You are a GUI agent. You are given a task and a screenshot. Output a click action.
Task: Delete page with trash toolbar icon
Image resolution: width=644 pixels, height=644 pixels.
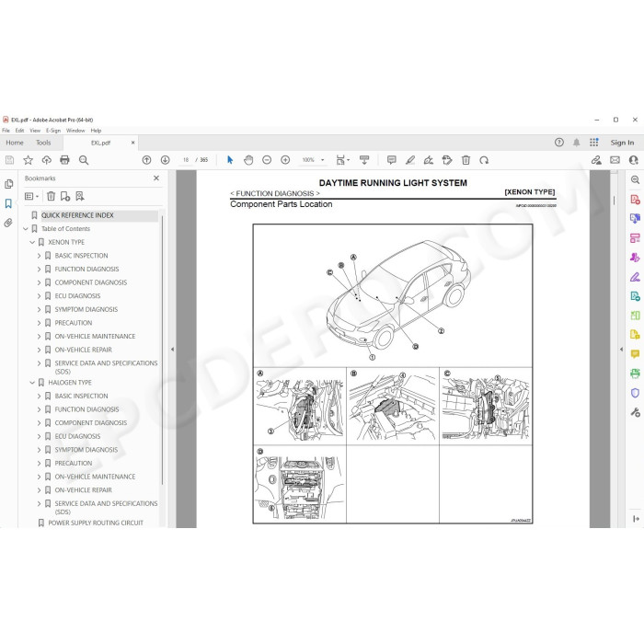[x=466, y=160]
